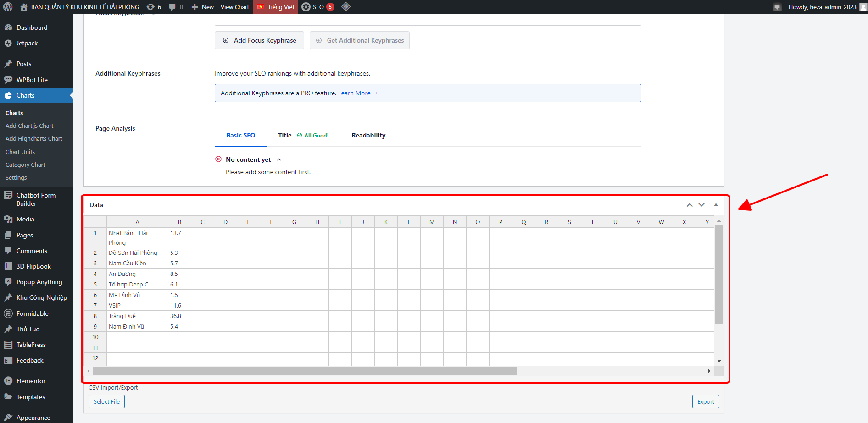
Task: Open 3D FlipBook in the sidebar
Action: point(33,266)
